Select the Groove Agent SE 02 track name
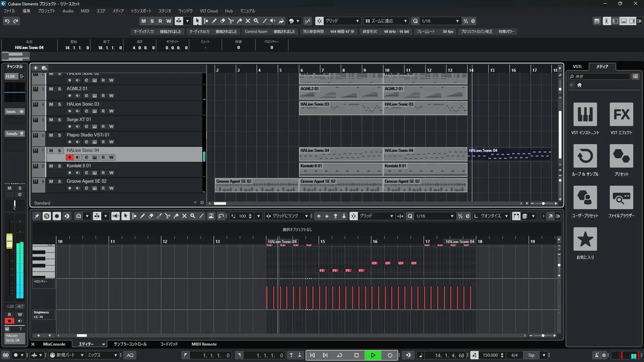 tap(87, 181)
